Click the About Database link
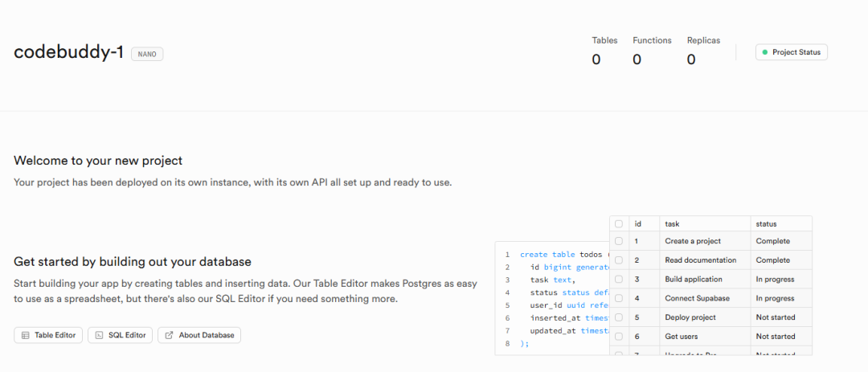868x372 pixels. point(199,335)
